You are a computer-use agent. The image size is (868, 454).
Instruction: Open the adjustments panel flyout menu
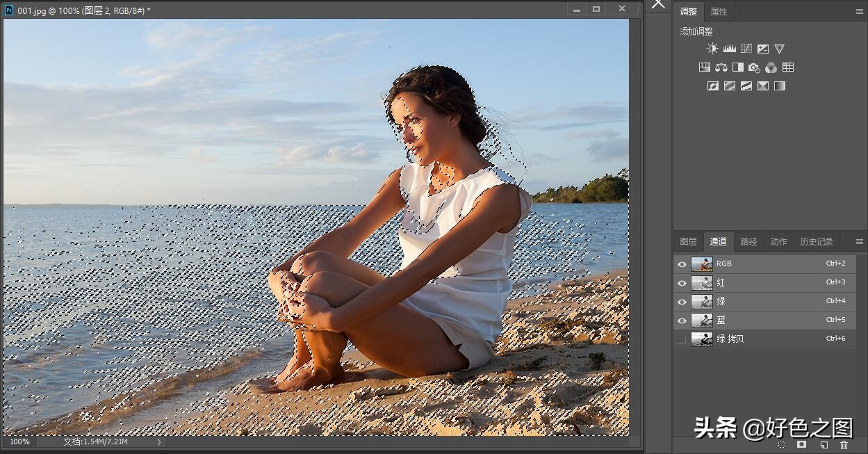[x=860, y=12]
